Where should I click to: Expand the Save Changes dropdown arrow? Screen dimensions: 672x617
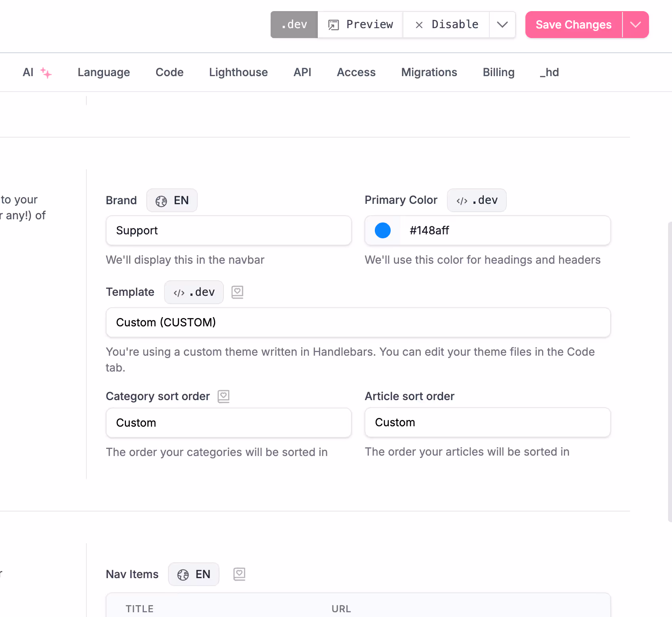click(636, 25)
